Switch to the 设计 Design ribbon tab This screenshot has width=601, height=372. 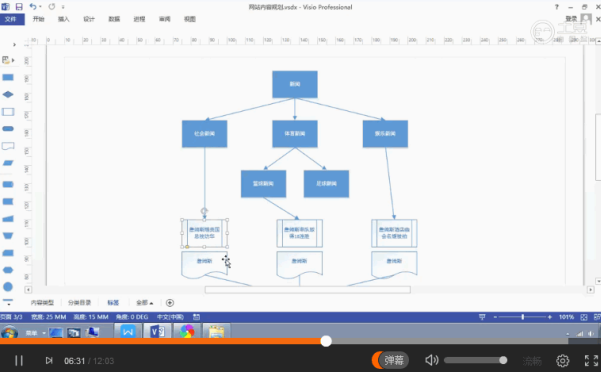pyautogui.click(x=89, y=19)
